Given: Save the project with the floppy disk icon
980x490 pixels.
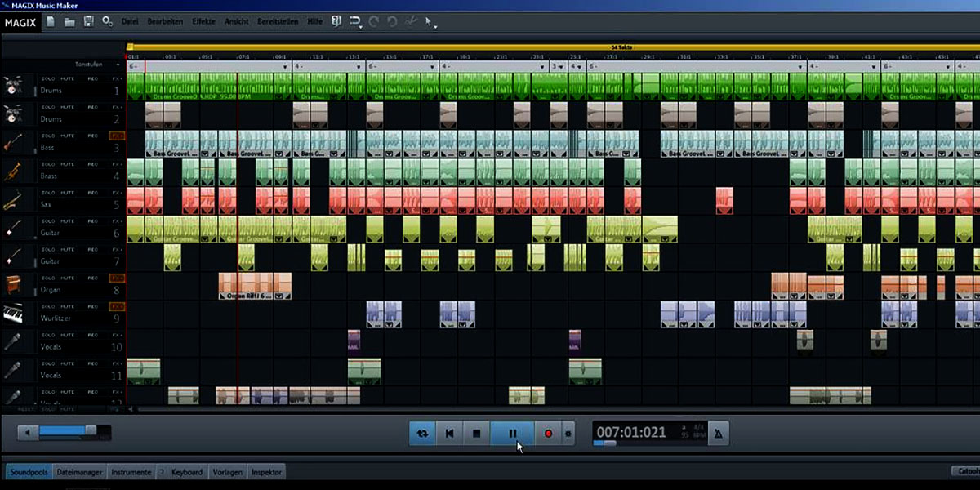Looking at the screenshot, I should (x=88, y=21).
